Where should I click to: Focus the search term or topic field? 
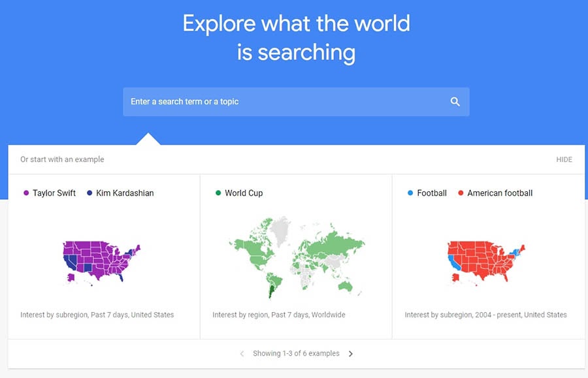[296, 102]
